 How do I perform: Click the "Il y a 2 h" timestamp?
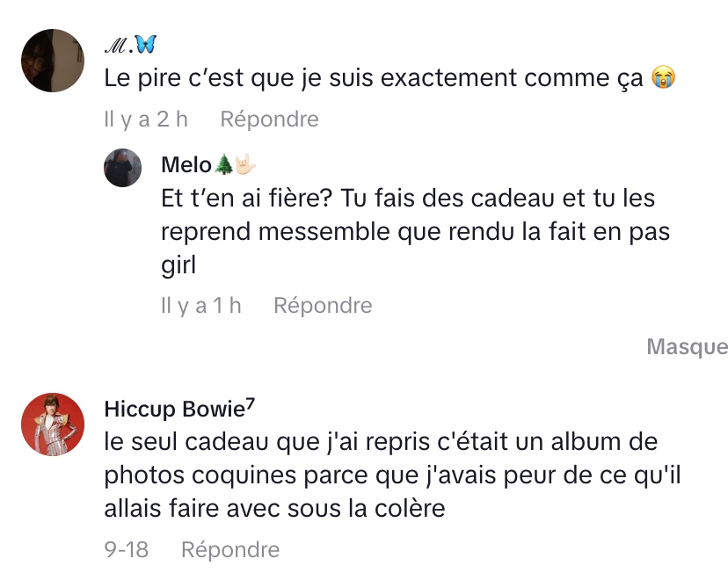[145, 119]
